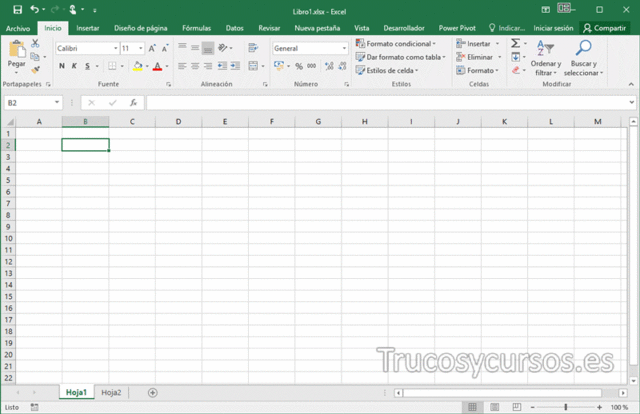Click the Fill down icon
Image resolution: width=640 pixels, height=414 pixels.
coord(516,57)
